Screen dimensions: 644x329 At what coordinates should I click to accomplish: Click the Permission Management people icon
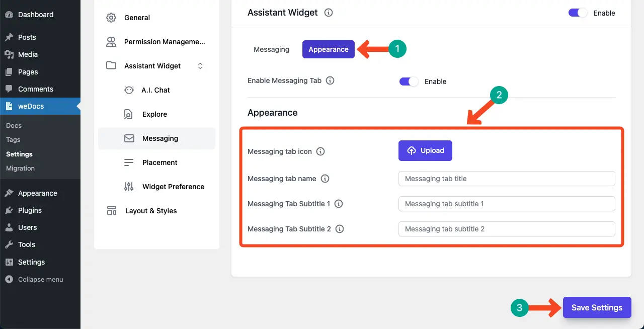click(111, 42)
